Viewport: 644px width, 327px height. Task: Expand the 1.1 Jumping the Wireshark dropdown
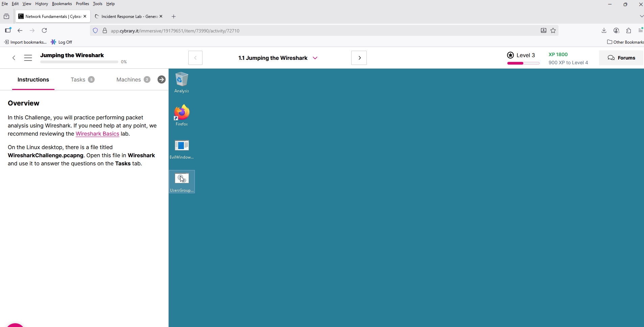315,58
